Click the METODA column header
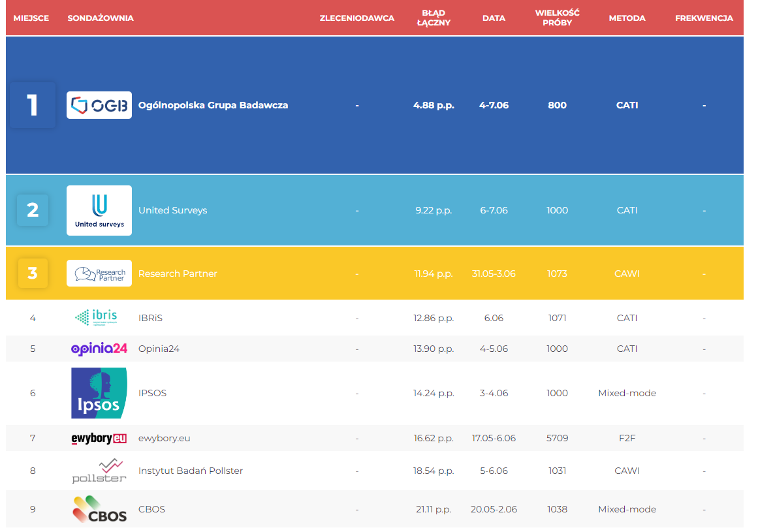 [627, 18]
